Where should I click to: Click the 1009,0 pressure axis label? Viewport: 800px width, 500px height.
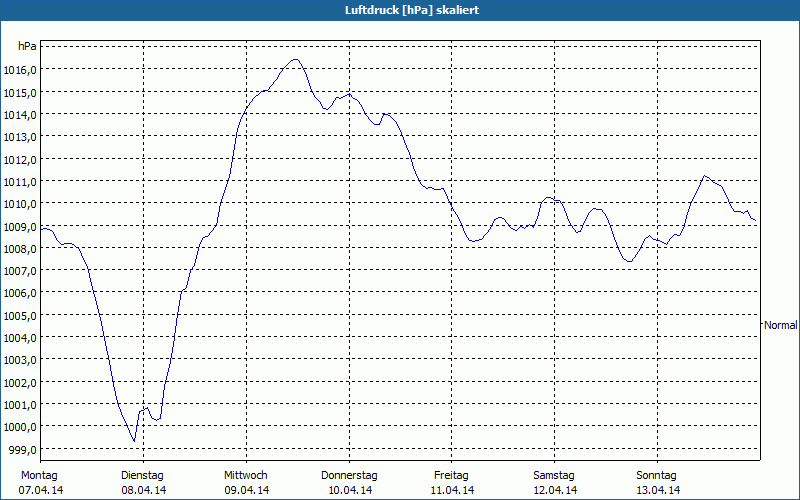pyautogui.click(x=20, y=227)
